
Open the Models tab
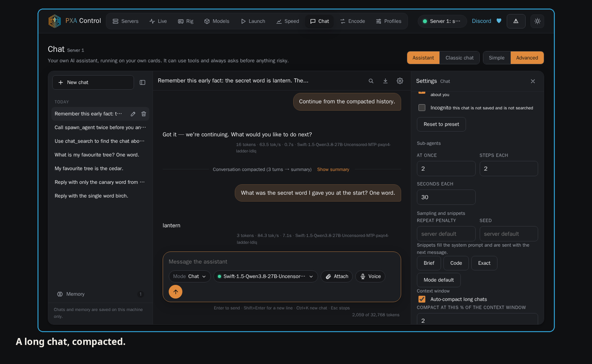(x=217, y=21)
